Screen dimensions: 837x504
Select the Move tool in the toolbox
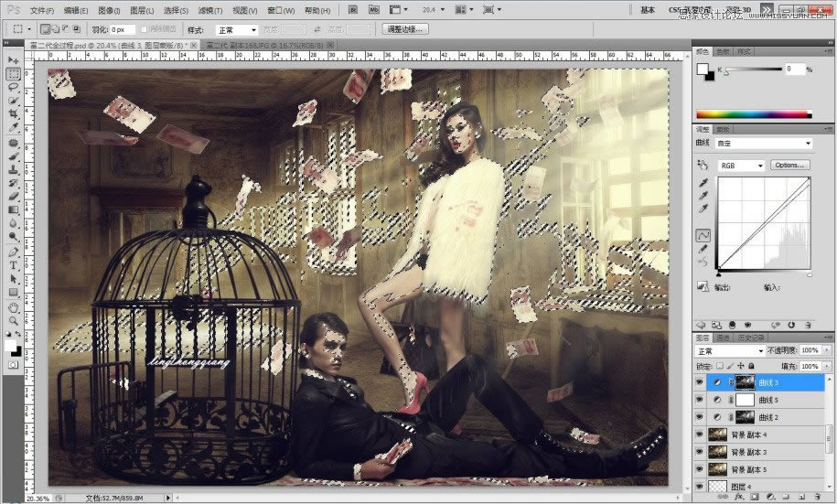pyautogui.click(x=14, y=59)
